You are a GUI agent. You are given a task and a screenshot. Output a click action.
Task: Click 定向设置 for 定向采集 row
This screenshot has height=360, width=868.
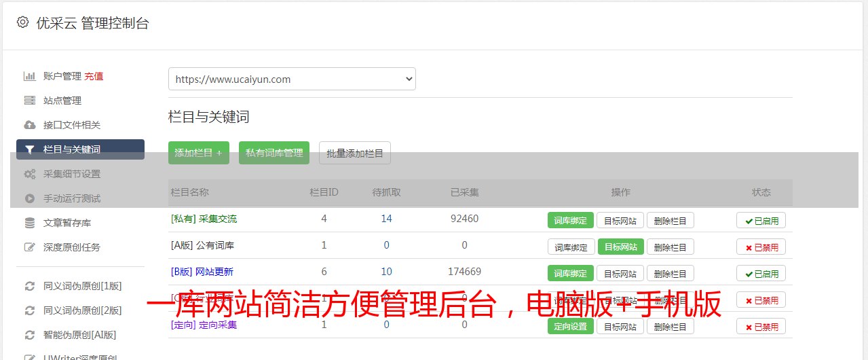coord(571,326)
